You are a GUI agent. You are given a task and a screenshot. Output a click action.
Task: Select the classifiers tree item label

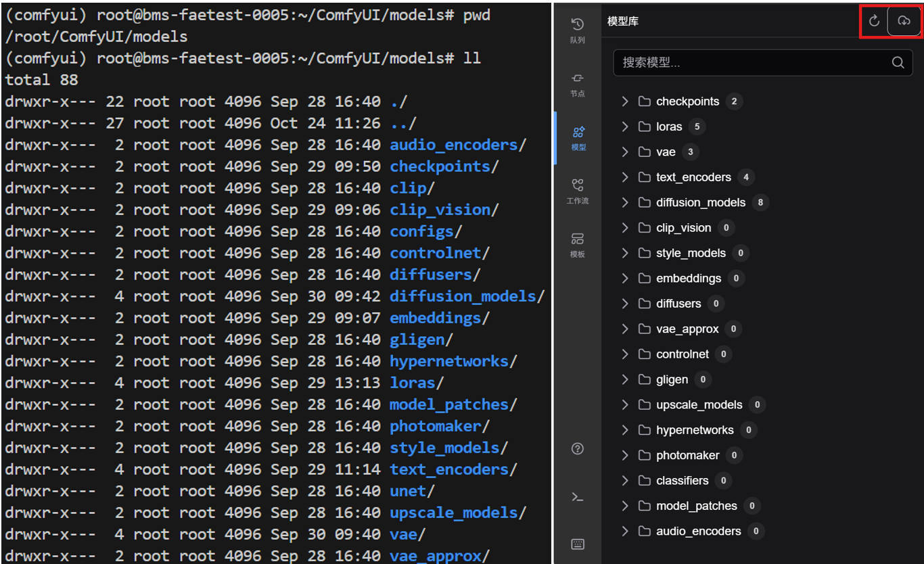click(x=683, y=480)
